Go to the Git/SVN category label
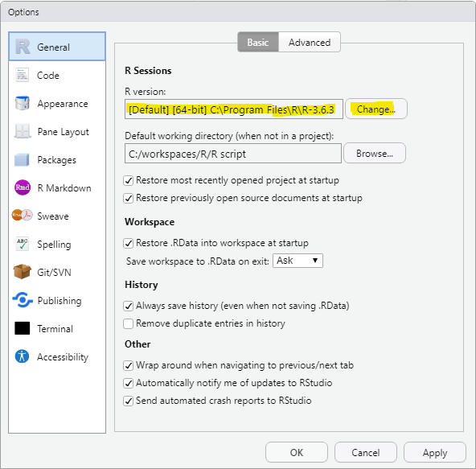The width and height of the screenshot is (476, 469). tap(54, 273)
